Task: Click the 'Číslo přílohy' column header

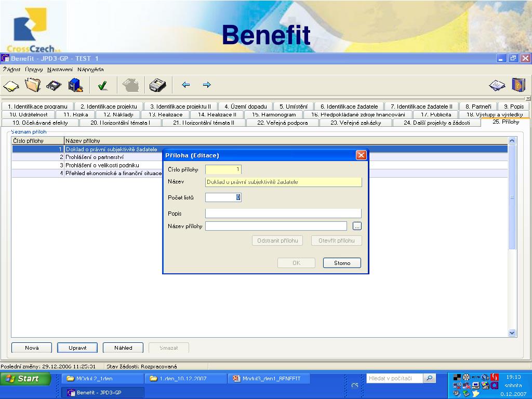Action: click(x=38, y=141)
